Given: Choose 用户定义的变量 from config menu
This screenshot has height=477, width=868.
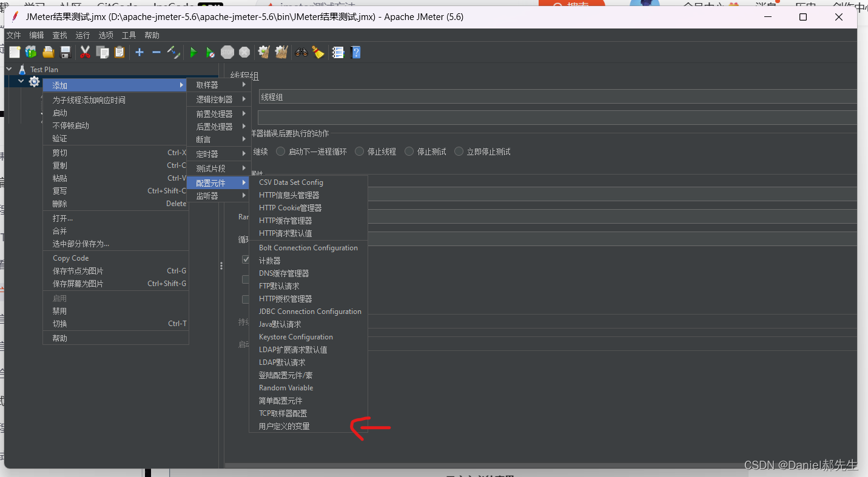Looking at the screenshot, I should [x=308, y=426].
